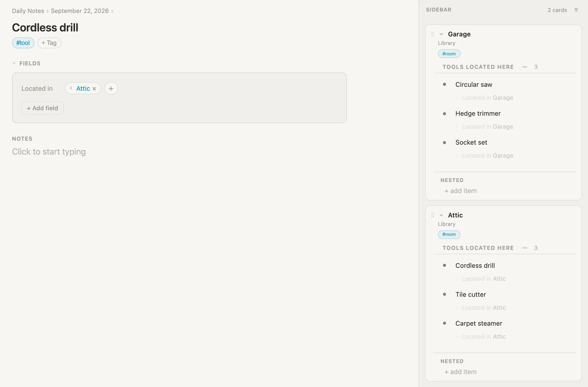Expand Located in Attic under Tile cutter
Screen dimensions: 588x387
click(457, 308)
